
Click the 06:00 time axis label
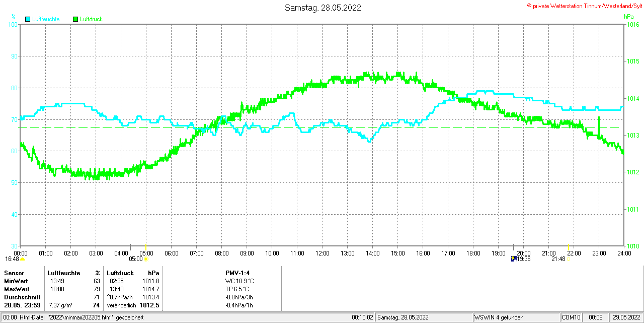tap(171, 253)
